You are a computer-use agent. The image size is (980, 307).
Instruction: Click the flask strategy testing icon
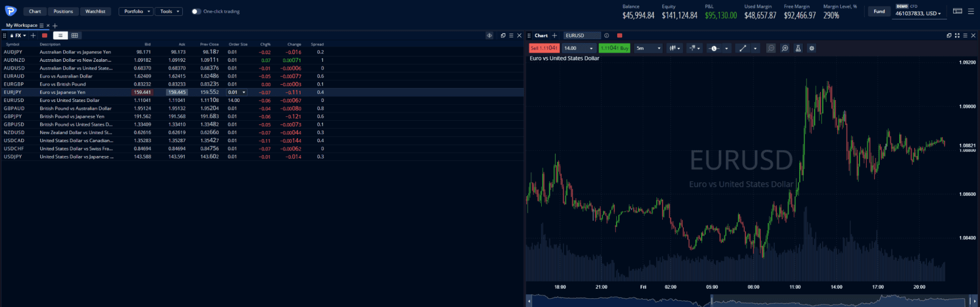click(798, 48)
